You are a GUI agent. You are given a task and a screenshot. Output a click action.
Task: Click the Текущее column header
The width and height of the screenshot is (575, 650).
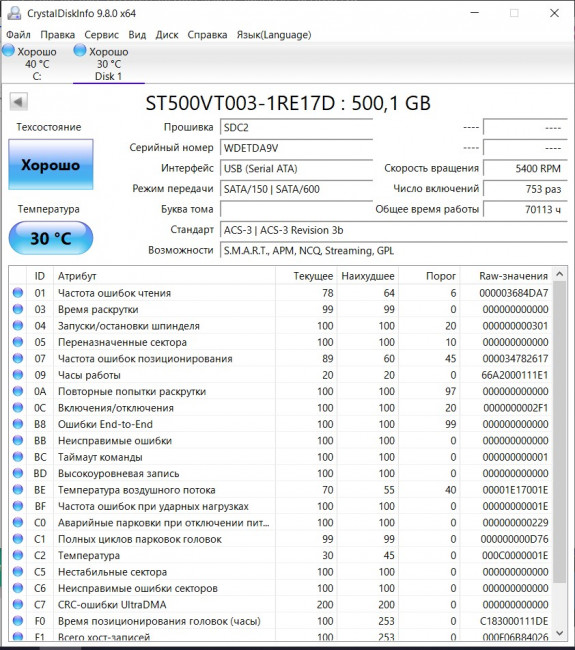tap(306, 276)
